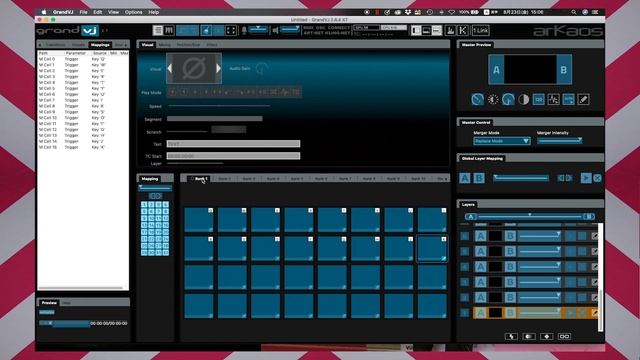This screenshot has height=360, width=640.
Task: Click the lightning icon below Layers panel
Action: click(511, 336)
